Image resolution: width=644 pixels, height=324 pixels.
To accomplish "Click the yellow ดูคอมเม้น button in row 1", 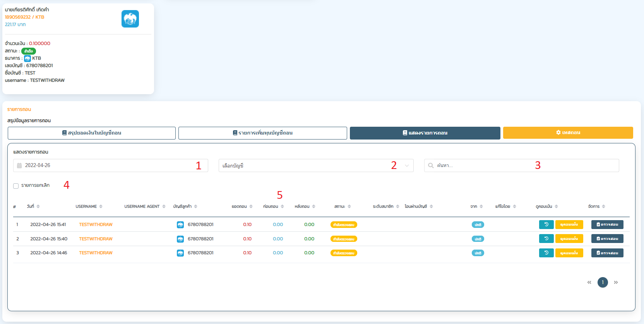I will pyautogui.click(x=569, y=224).
